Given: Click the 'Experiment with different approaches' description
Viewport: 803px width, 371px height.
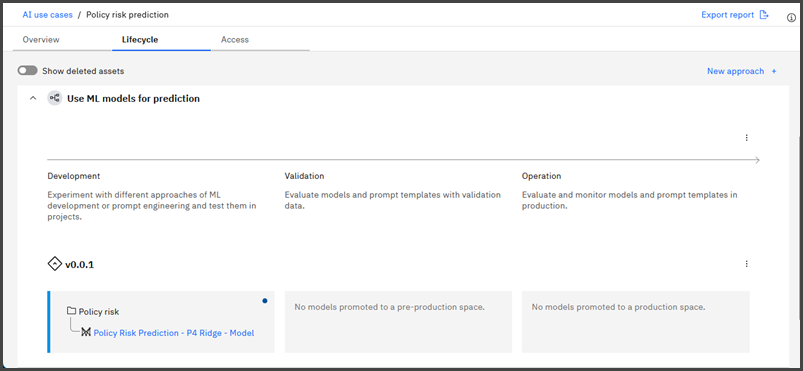Looking at the screenshot, I should [152, 205].
